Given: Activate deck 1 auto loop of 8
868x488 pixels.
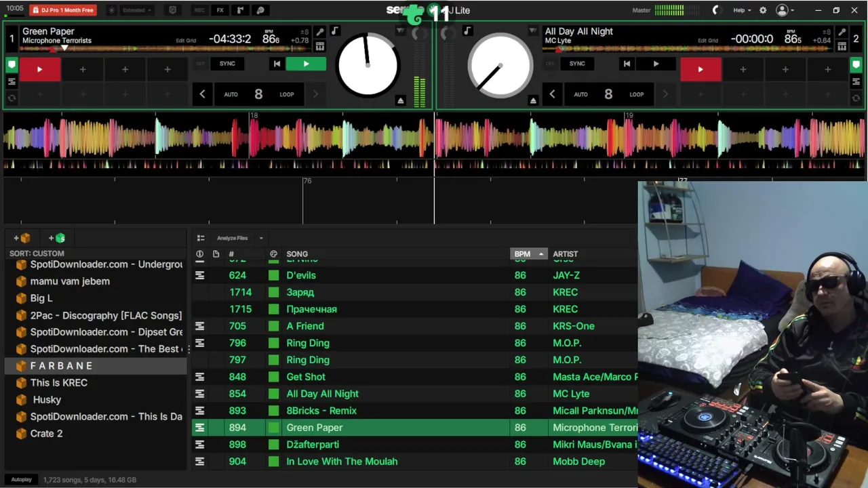Looking at the screenshot, I should pyautogui.click(x=258, y=94).
